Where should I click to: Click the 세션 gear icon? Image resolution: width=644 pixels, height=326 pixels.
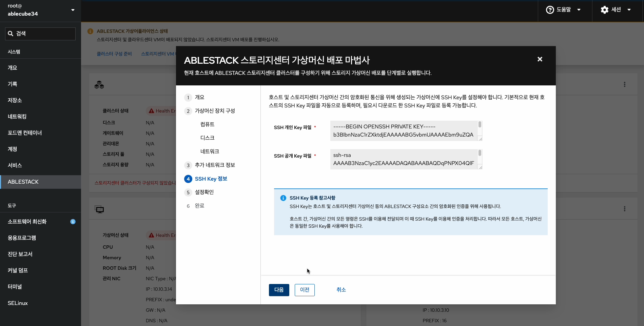click(x=605, y=9)
